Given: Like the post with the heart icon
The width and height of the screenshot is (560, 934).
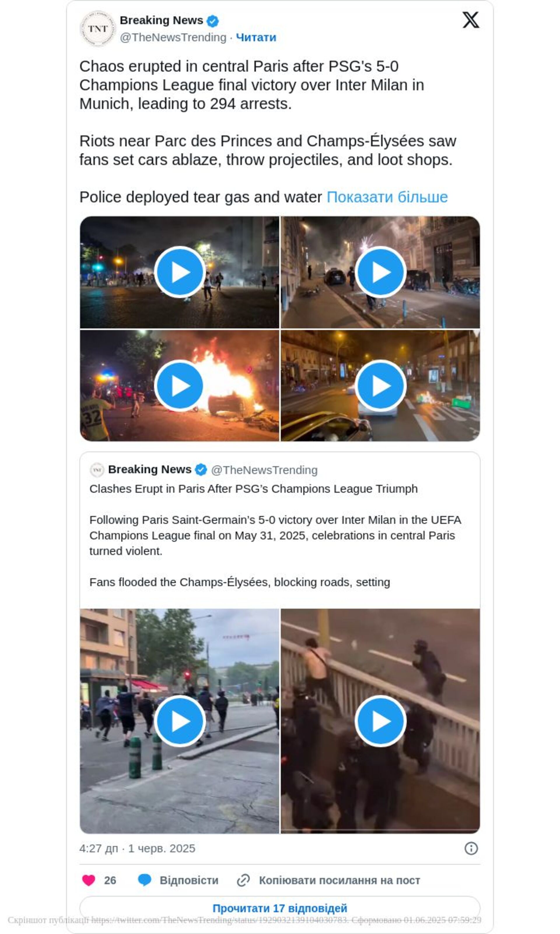Looking at the screenshot, I should click(x=89, y=880).
